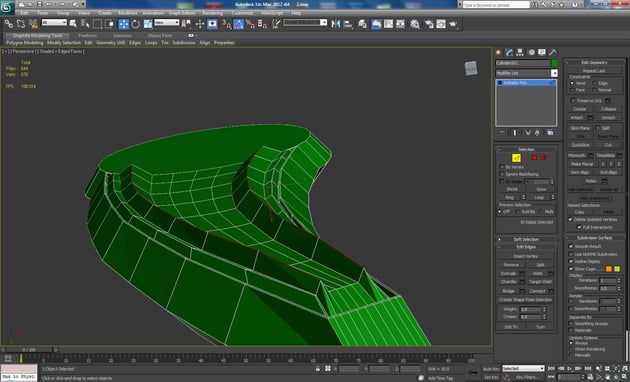Toggle the Angle Snap icon
The image size is (630, 382).
(x=238, y=24)
